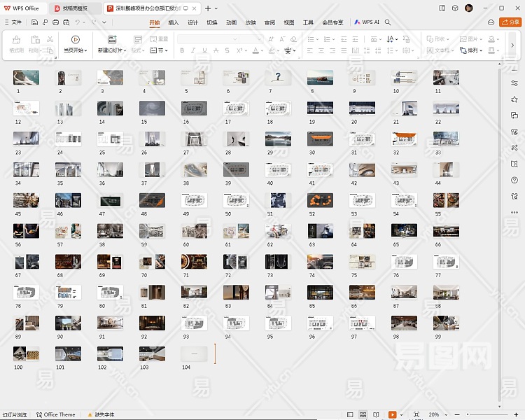Open the 设计 ribbon tab

[193, 22]
